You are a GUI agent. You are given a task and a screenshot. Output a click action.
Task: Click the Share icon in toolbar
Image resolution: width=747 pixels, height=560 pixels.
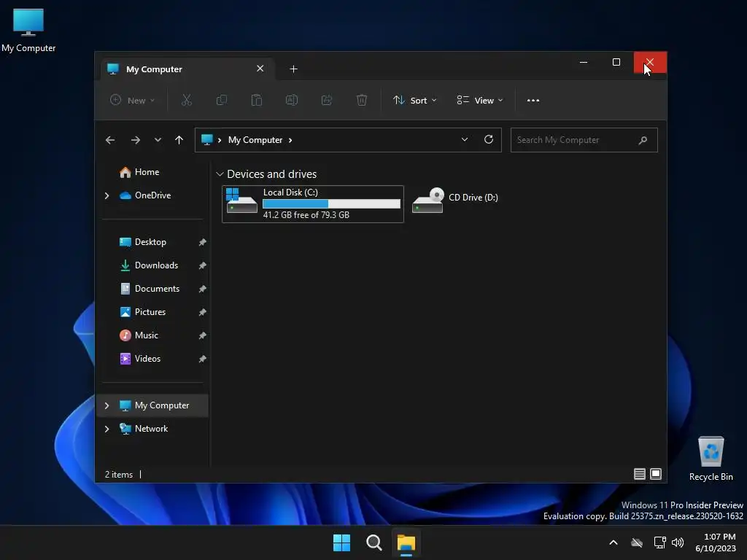point(327,100)
